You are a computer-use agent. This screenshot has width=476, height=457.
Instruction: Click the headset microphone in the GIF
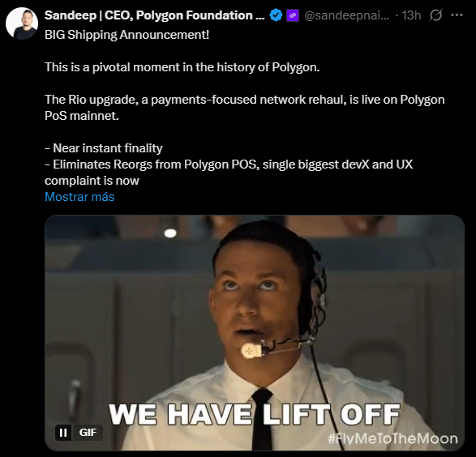point(252,351)
